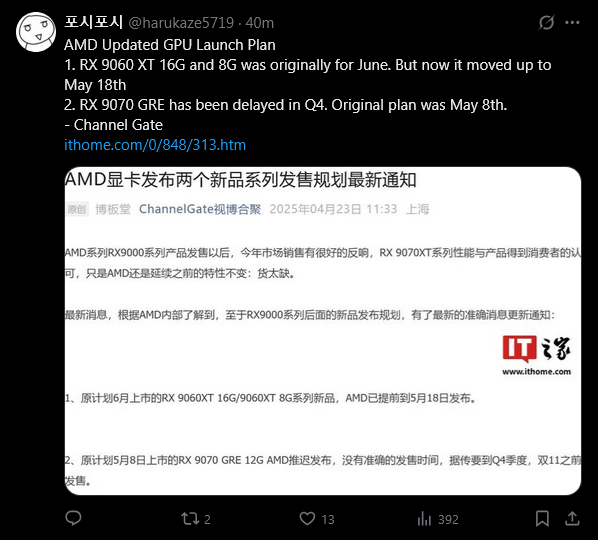The image size is (598, 540).
Task: Click the retweet count of 2
Action: [x=207, y=519]
